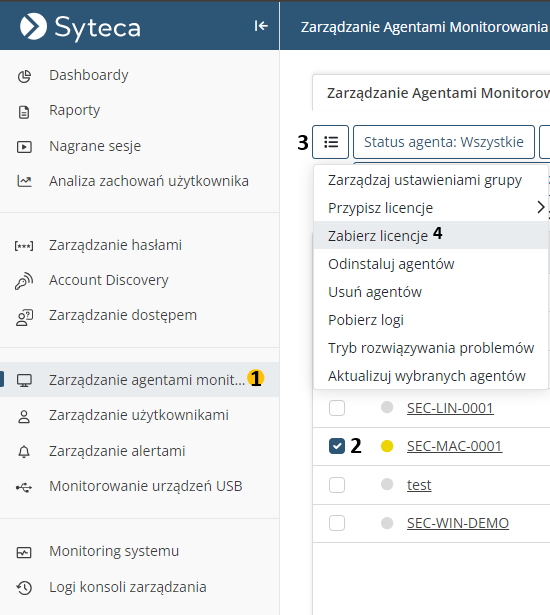Click the Zarządzanie alertami bell icon
This screenshot has width=550, height=615.
coord(24,452)
